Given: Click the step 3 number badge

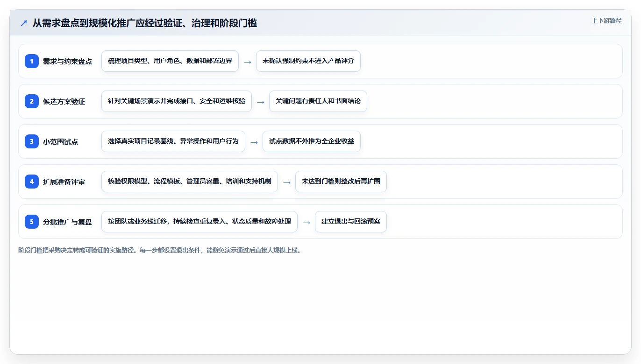Looking at the screenshot, I should pyautogui.click(x=32, y=141).
